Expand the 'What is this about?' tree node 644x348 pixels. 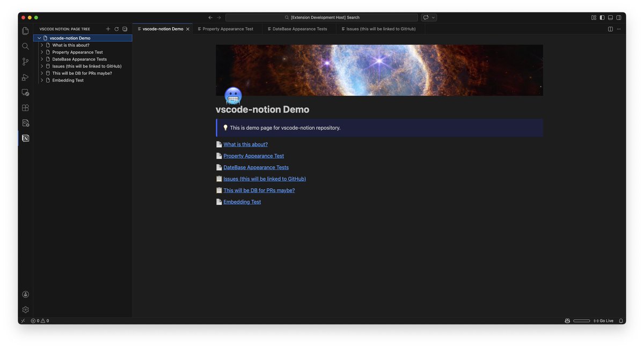[x=42, y=45]
